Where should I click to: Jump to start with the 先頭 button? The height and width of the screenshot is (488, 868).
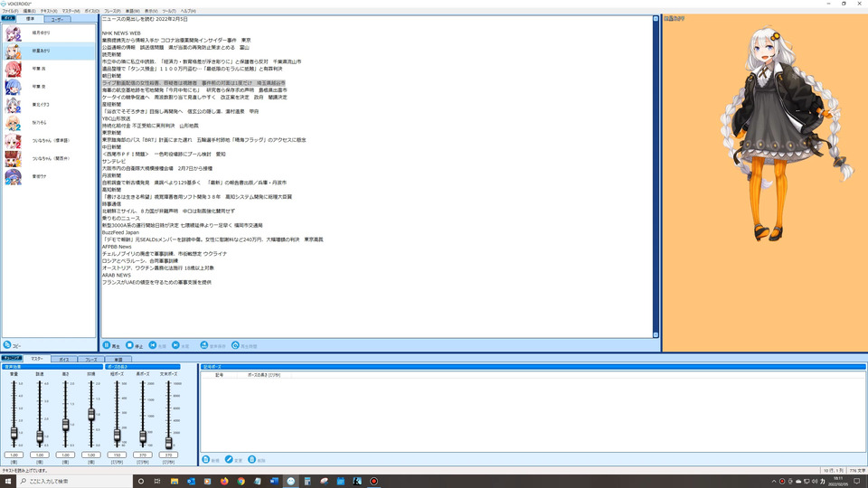[x=157, y=345]
